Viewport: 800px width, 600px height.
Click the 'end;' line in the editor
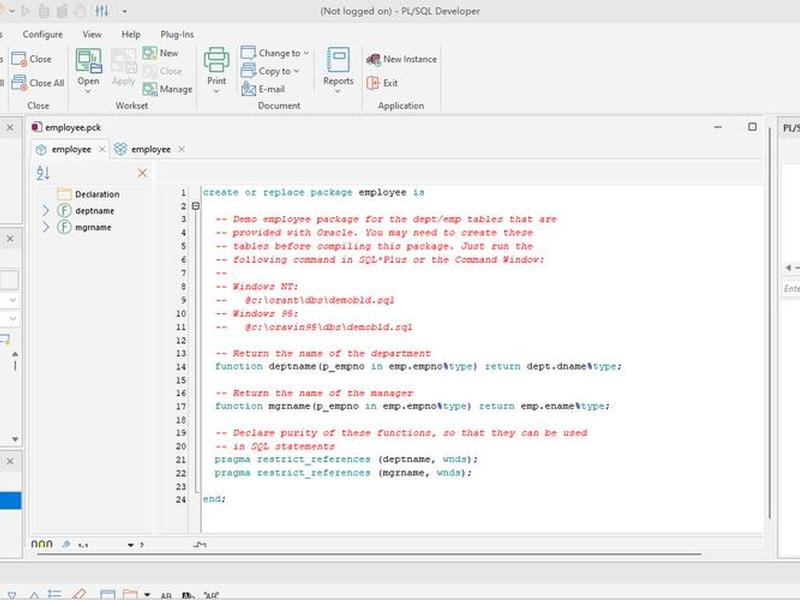(214, 499)
